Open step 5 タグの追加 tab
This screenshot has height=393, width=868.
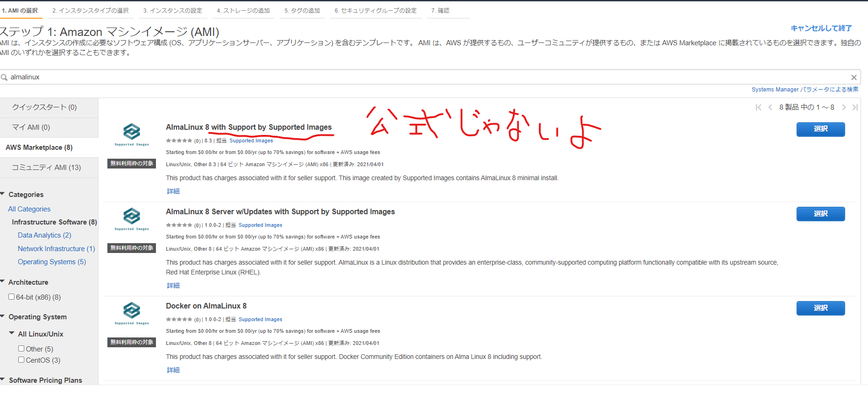tap(302, 11)
